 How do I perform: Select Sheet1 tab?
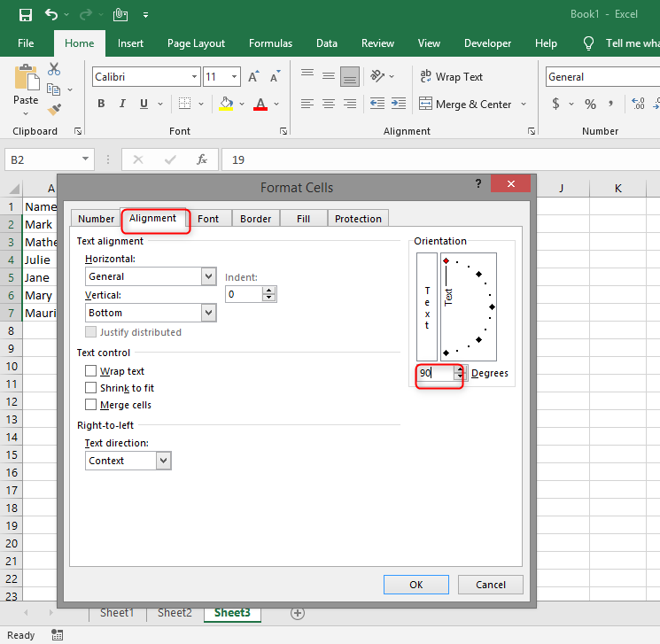point(117,612)
